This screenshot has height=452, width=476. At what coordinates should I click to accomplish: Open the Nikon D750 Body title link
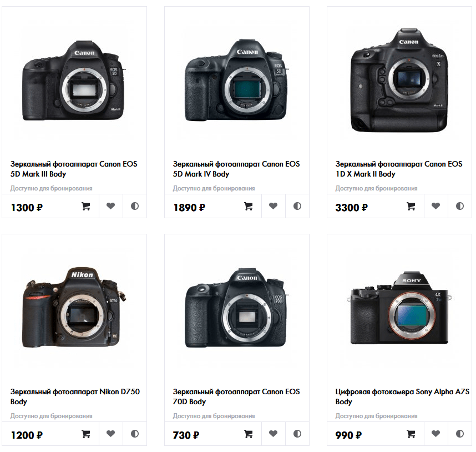(x=75, y=396)
